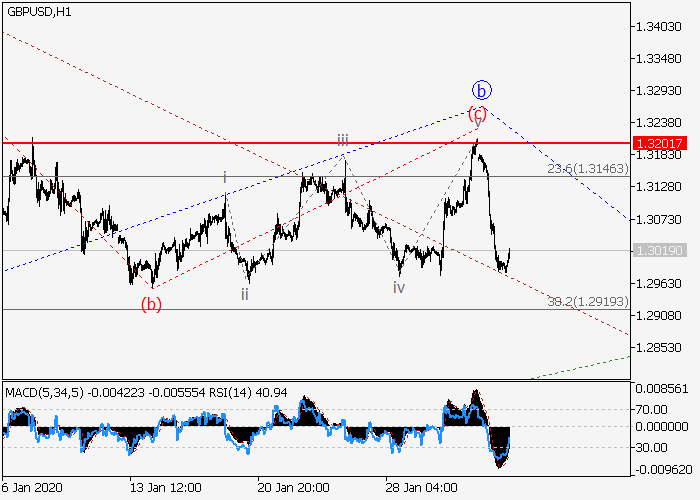Click the GBPUSD,H1 chart title
Screen dimensions: 700x500
(x=40, y=10)
